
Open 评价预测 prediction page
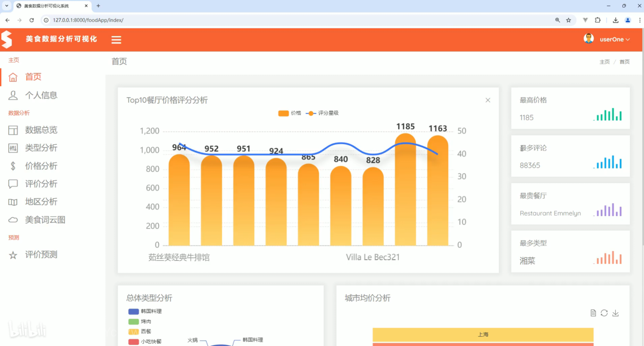tap(41, 255)
